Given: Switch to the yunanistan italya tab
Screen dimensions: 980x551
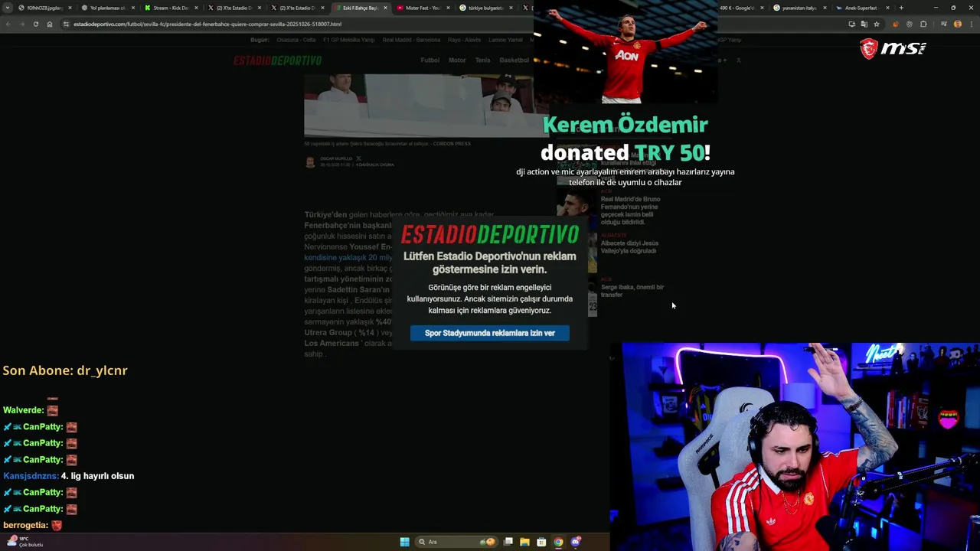Looking at the screenshot, I should coord(799,8).
